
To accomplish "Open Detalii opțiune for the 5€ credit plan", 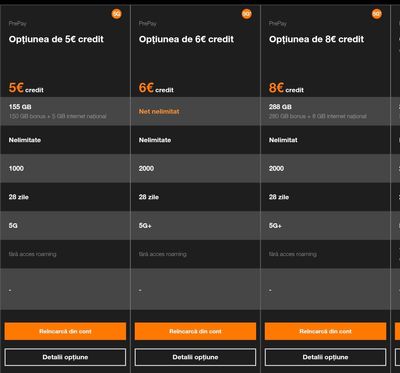I will pos(65,357).
